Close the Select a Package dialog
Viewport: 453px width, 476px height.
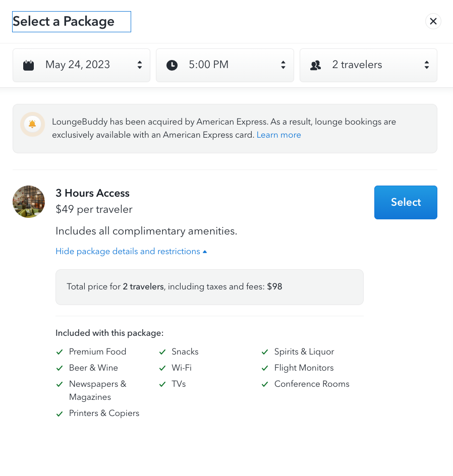433,21
